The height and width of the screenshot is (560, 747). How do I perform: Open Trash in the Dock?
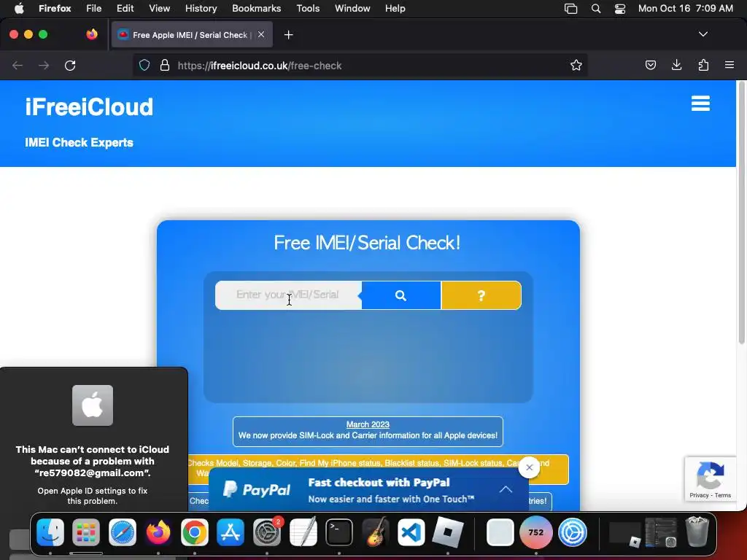[x=697, y=532]
